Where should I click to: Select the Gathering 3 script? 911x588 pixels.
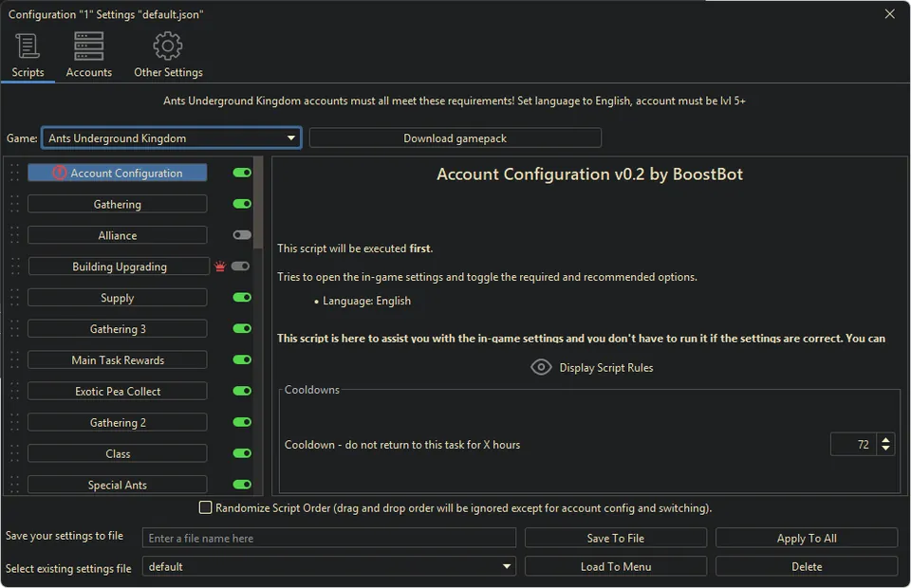coord(118,328)
